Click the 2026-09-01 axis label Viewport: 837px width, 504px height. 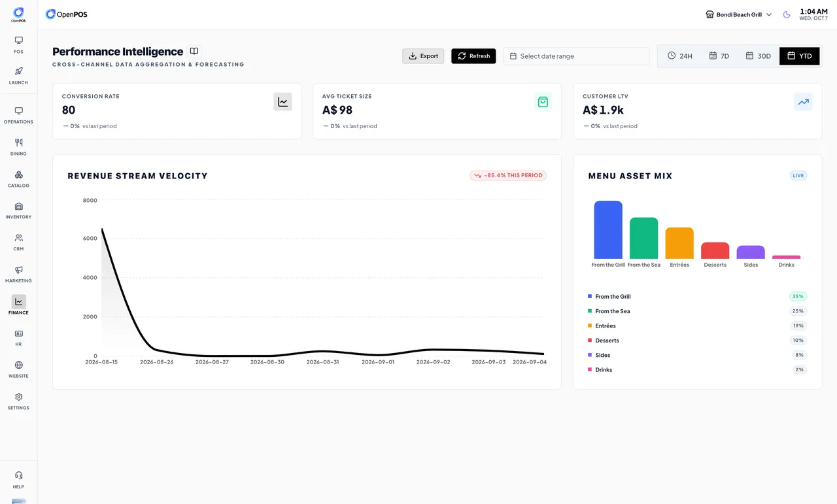point(378,361)
